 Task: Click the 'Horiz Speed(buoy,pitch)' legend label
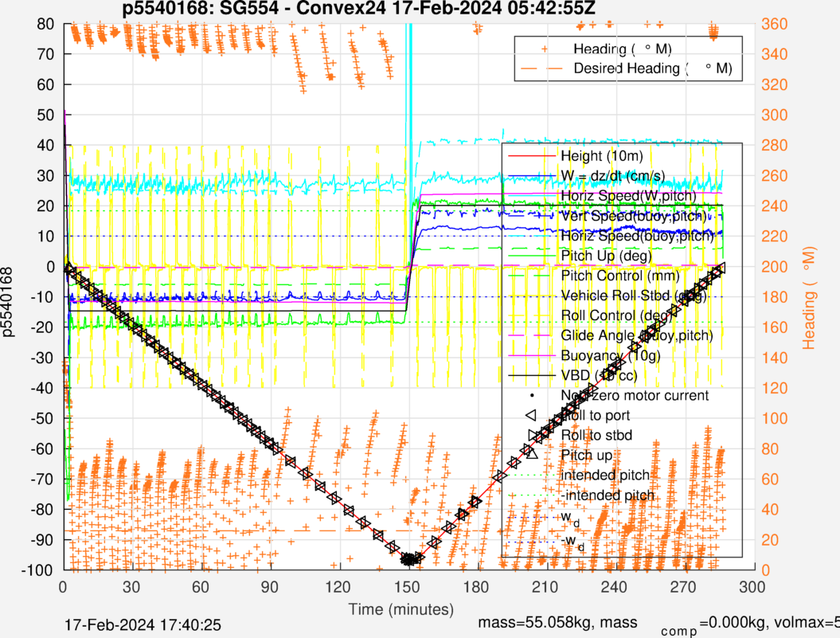tap(638, 236)
